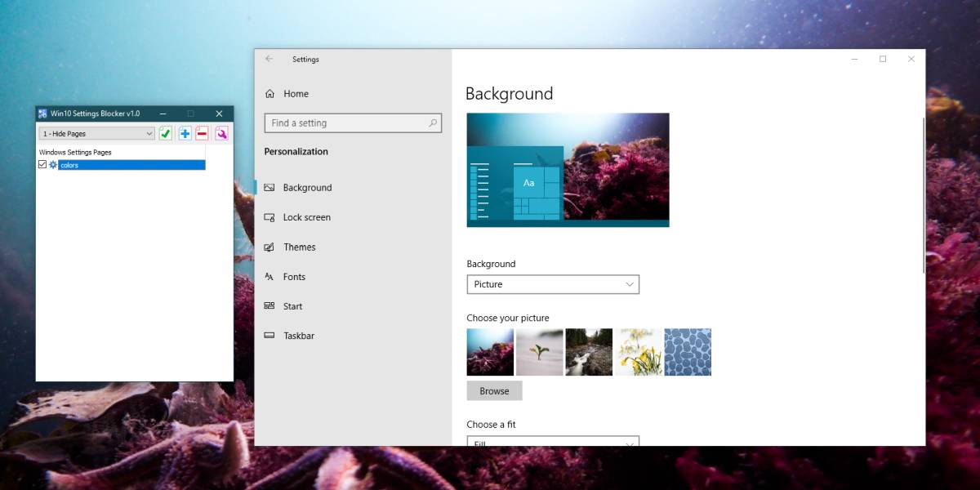Close the Win10 Settings Blocker window
The image size is (980, 490).
pyautogui.click(x=219, y=114)
